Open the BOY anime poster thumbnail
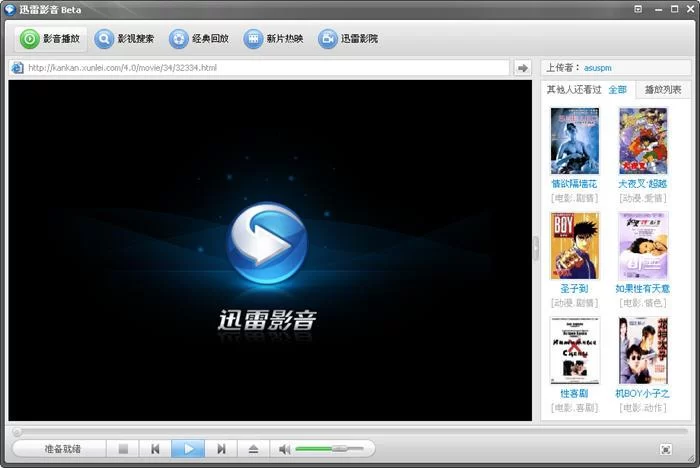Screen dimensions: 700x468 [575, 246]
